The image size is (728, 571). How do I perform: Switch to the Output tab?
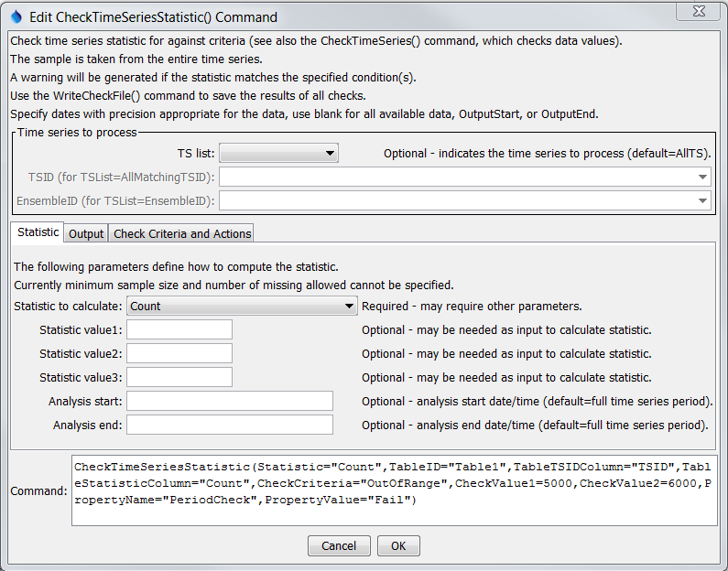click(x=86, y=233)
